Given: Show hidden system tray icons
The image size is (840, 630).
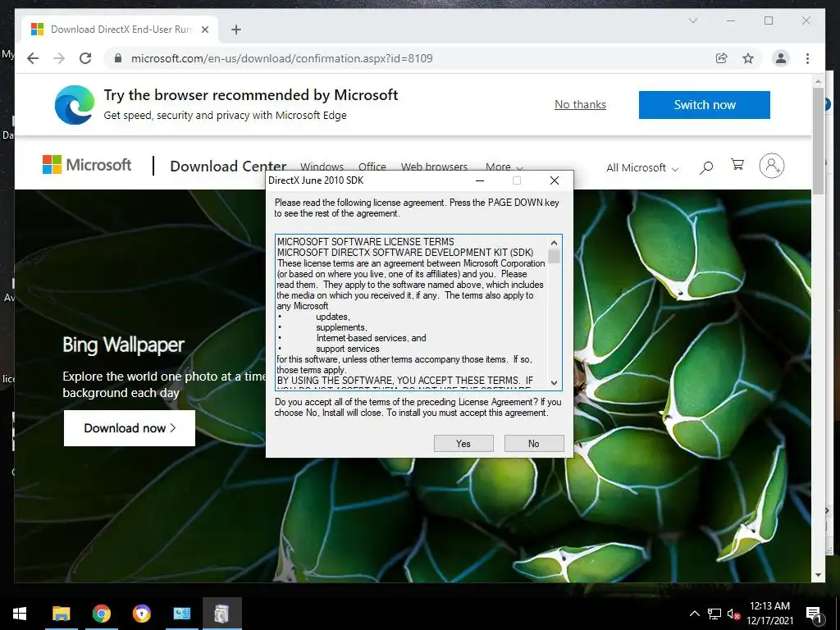Looking at the screenshot, I should pyautogui.click(x=694, y=614).
